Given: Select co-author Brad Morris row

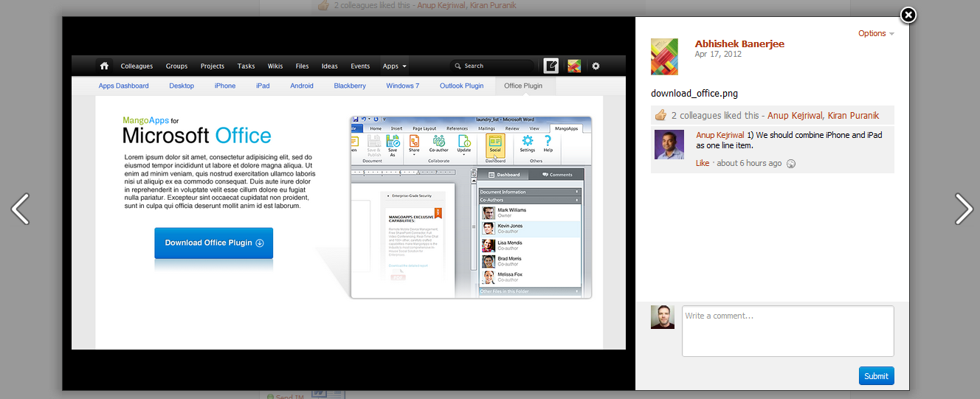Looking at the screenshot, I should 531,261.
